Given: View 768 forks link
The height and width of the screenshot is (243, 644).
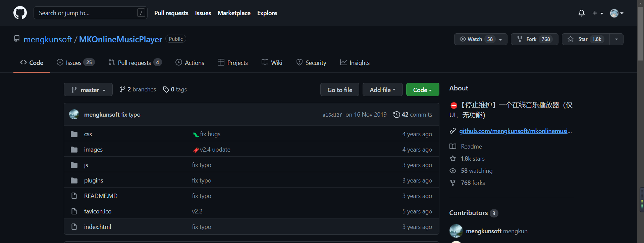Looking at the screenshot, I should coord(468,183).
